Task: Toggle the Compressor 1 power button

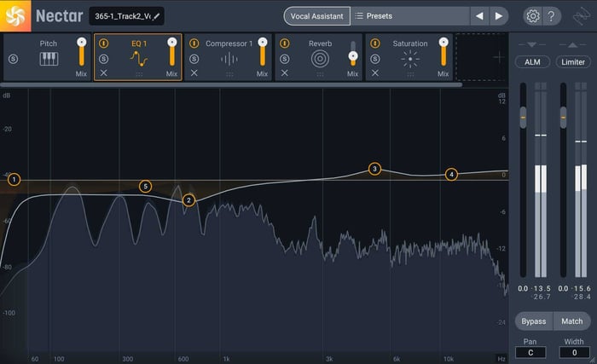Action: (194, 43)
